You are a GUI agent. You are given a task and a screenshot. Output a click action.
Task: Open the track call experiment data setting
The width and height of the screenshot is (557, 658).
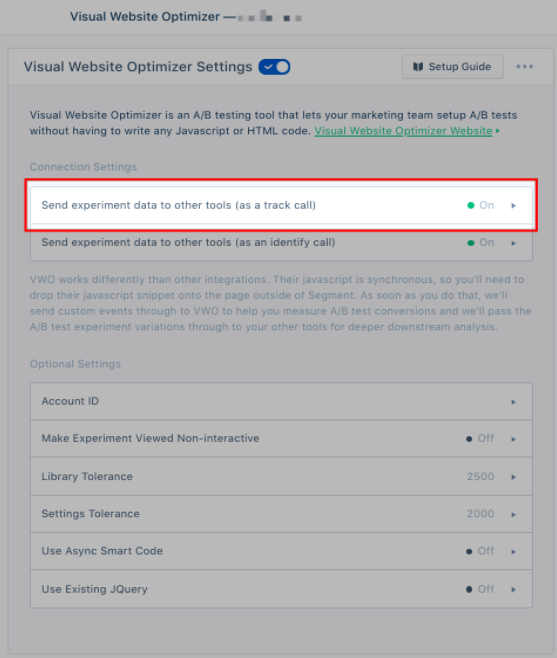(x=281, y=205)
